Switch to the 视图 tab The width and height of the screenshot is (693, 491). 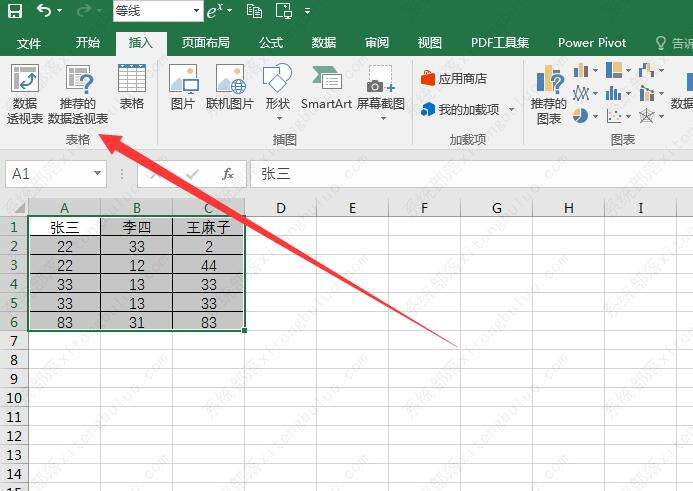pos(430,42)
